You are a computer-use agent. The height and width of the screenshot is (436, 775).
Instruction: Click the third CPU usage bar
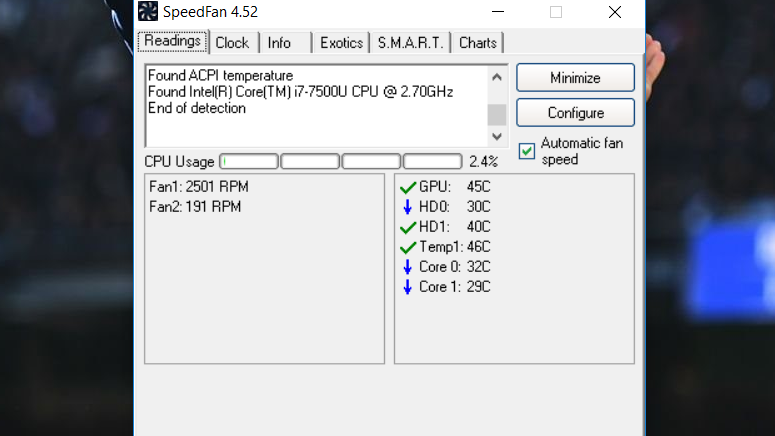pos(371,162)
